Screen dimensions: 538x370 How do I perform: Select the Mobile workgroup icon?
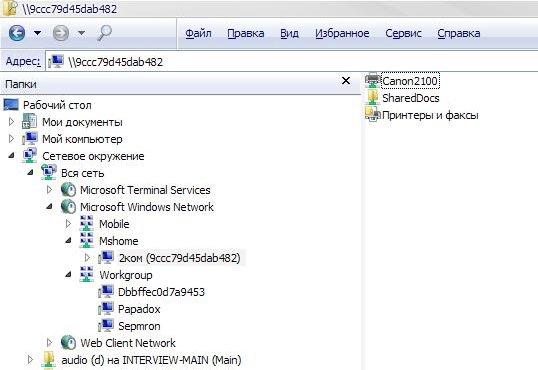(x=86, y=223)
